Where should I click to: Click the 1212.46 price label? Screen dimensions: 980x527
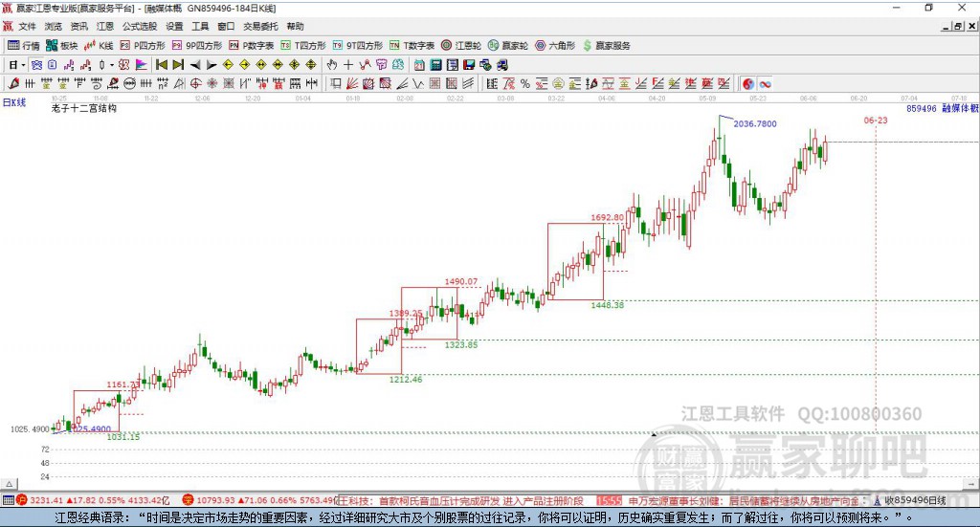click(406, 379)
